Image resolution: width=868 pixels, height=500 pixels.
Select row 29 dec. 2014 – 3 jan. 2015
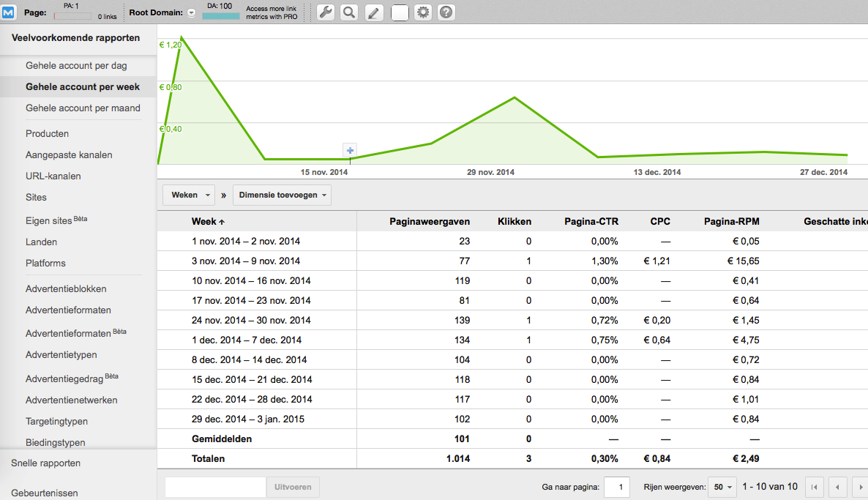tap(512, 419)
